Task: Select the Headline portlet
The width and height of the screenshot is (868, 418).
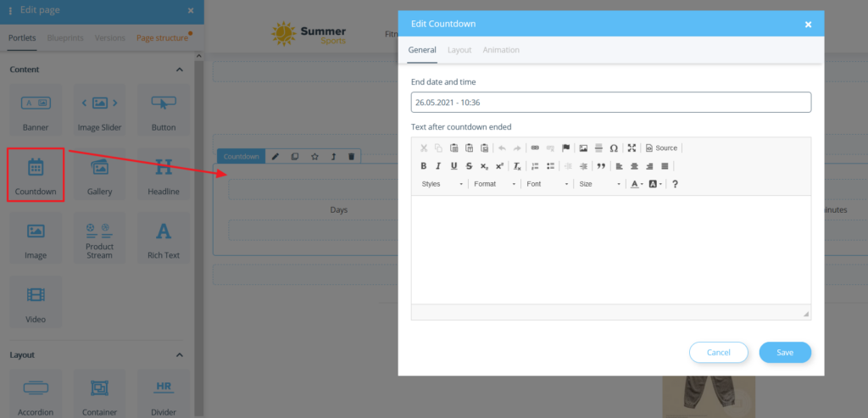Action: pyautogui.click(x=164, y=175)
